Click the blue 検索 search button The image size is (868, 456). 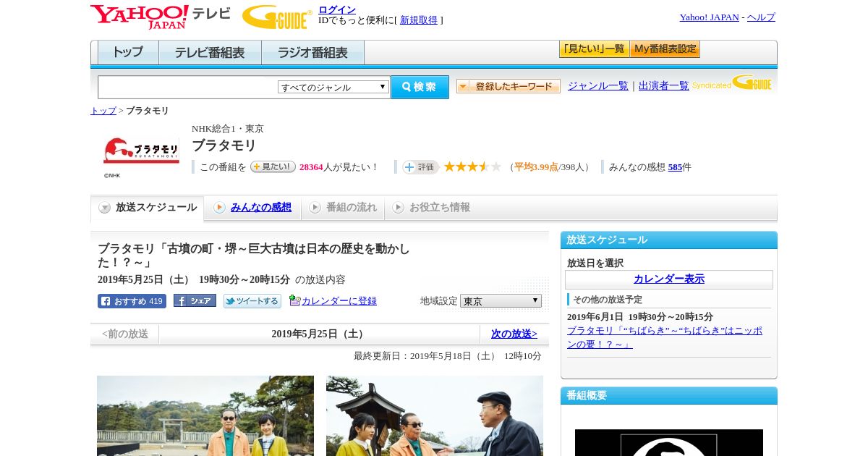[x=420, y=87]
